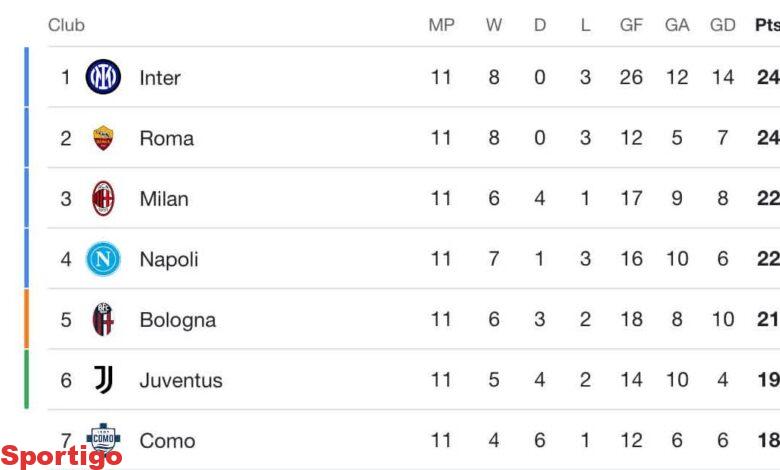Click the Sportigo watermark logo
Screen dimensions: 780x470
pyautogui.click(x=62, y=456)
